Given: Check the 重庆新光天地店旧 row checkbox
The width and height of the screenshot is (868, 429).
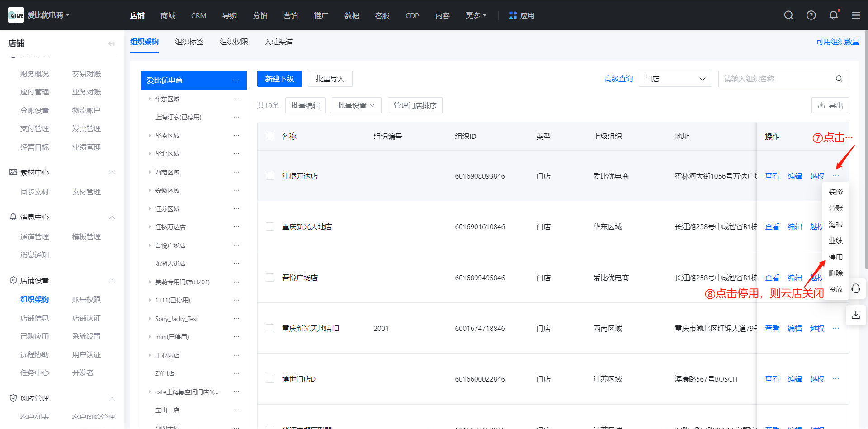Looking at the screenshot, I should coord(270,328).
